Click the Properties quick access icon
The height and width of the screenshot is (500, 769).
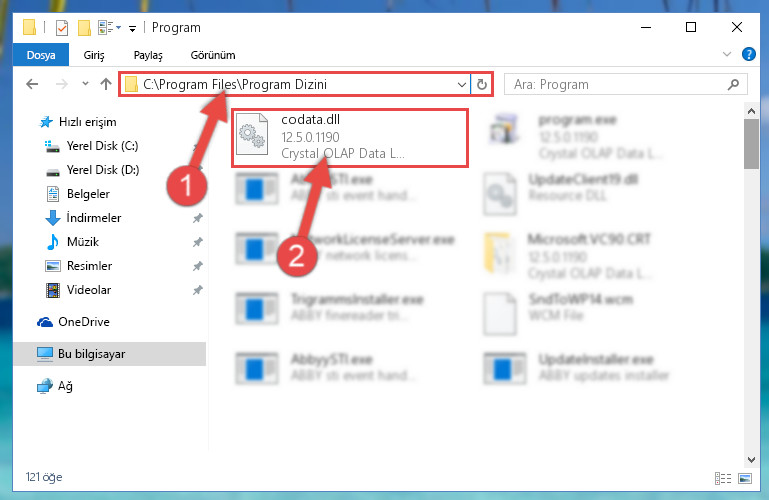click(x=62, y=28)
